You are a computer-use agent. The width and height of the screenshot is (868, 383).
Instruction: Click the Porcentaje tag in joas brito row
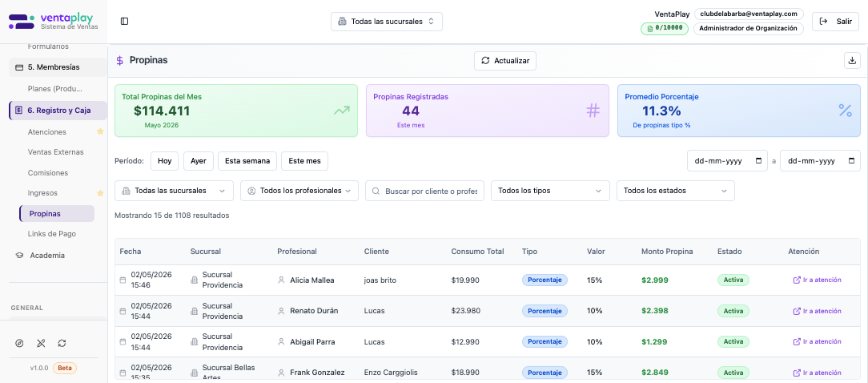[545, 280]
